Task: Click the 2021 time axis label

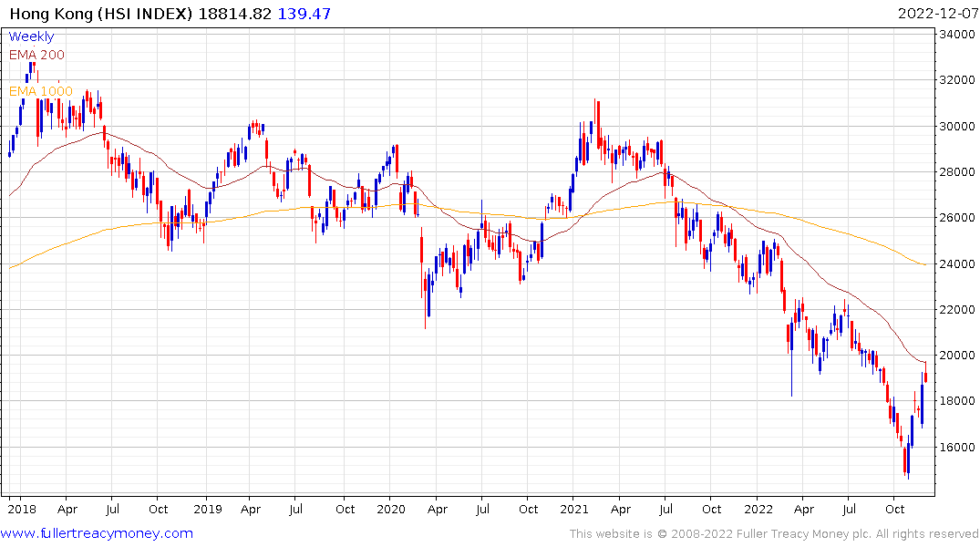Action: pos(574,509)
